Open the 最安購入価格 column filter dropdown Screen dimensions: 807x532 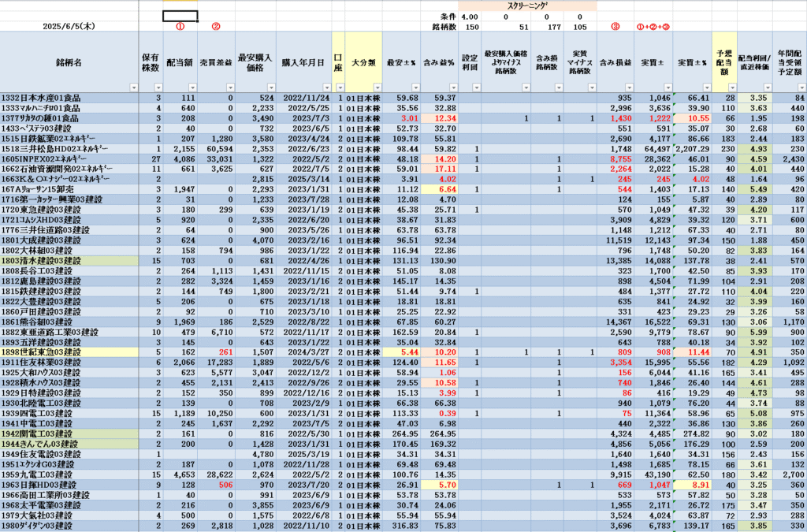[x=272, y=87]
